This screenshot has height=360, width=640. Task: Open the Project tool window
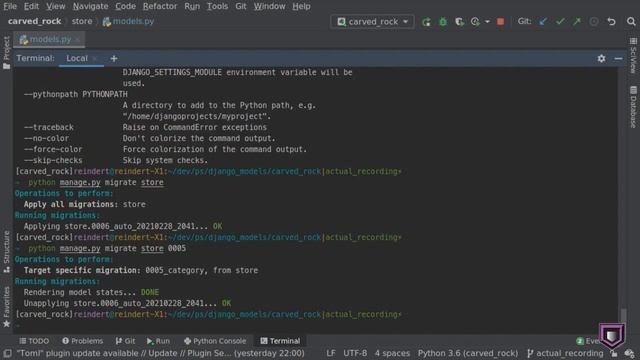coord(7,52)
